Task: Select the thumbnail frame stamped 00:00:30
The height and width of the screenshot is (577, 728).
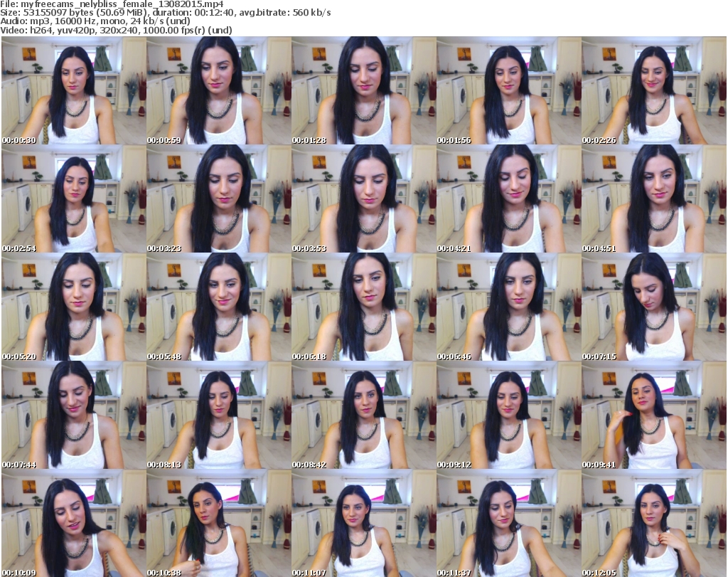Action: click(74, 90)
